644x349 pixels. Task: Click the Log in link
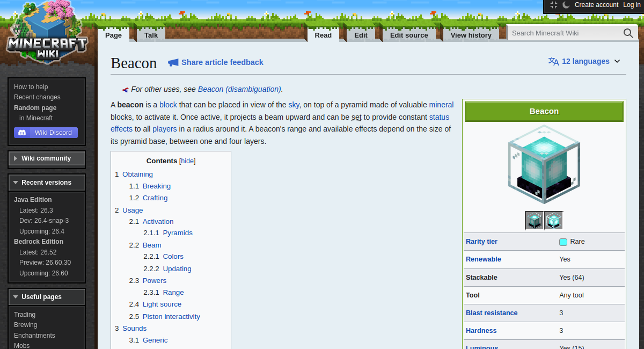pyautogui.click(x=632, y=5)
